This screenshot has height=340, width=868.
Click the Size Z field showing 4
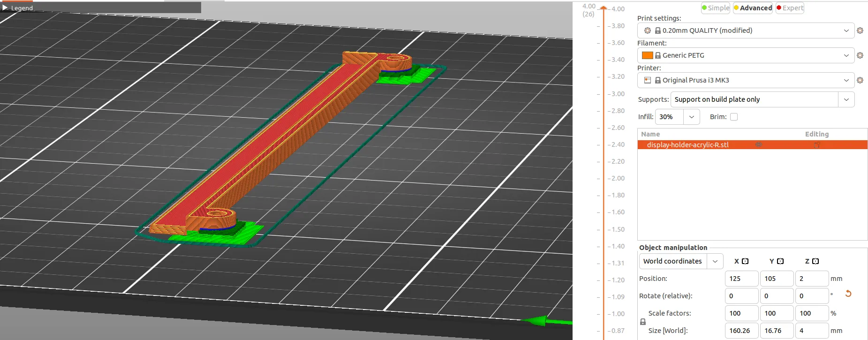point(812,331)
